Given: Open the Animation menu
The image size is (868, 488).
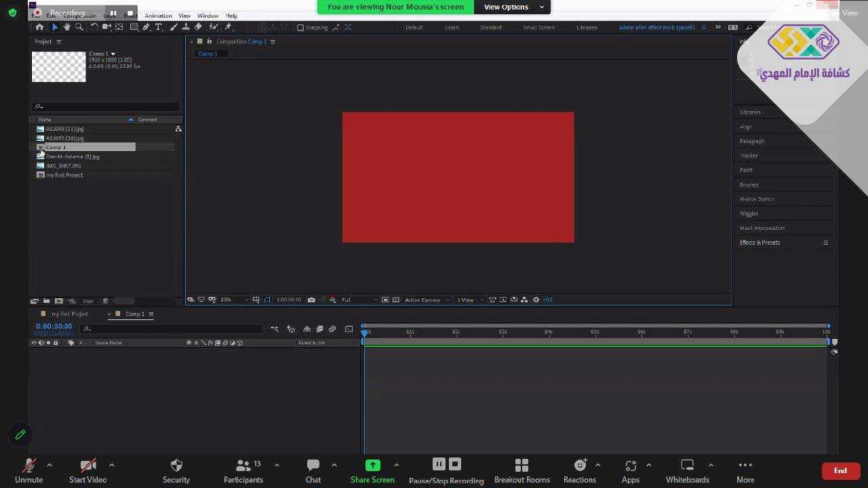Looking at the screenshot, I should coord(158,16).
